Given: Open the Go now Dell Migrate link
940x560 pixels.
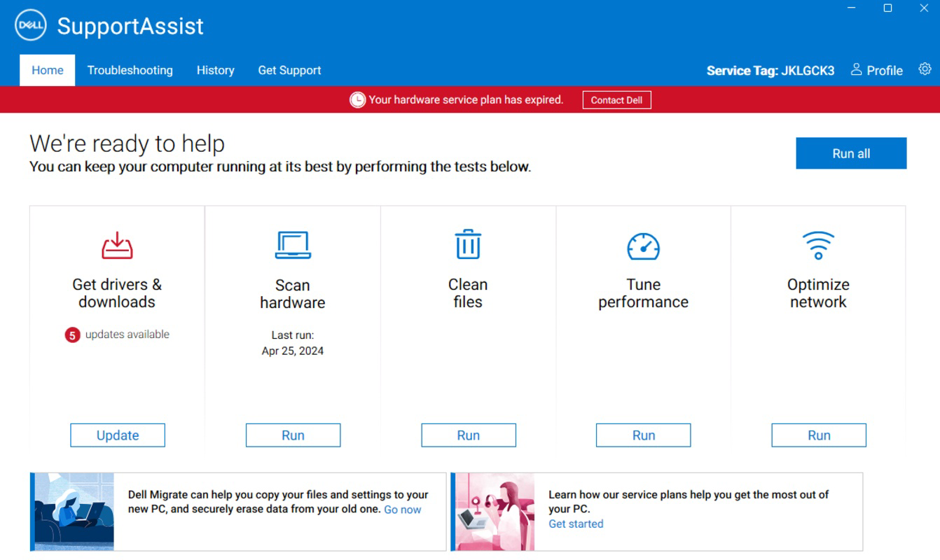Looking at the screenshot, I should tap(403, 510).
